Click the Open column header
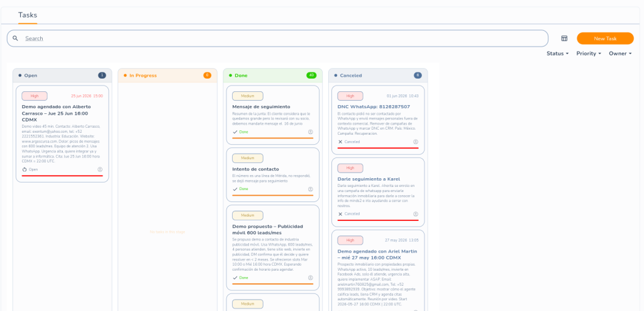 [x=62, y=76]
